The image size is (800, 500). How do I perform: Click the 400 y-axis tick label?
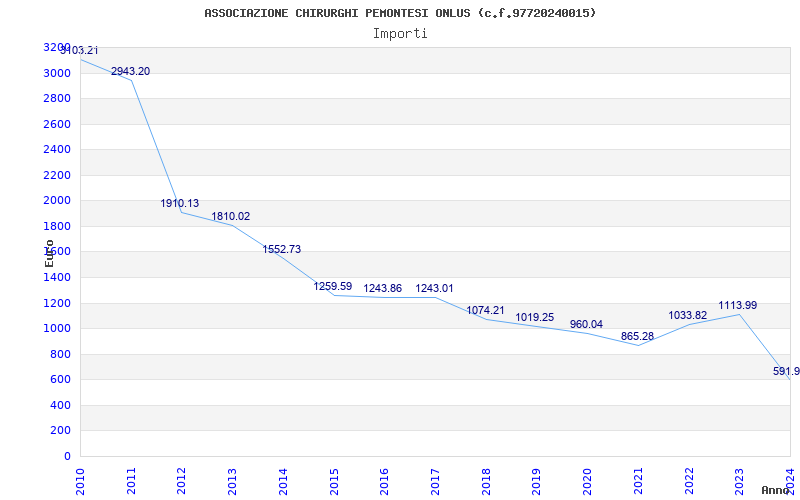(x=61, y=406)
